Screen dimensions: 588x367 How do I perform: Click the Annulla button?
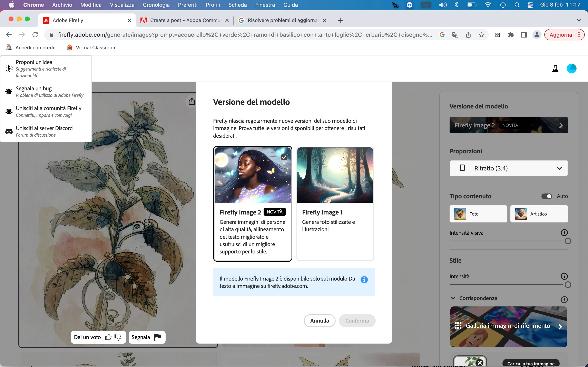[319, 321]
